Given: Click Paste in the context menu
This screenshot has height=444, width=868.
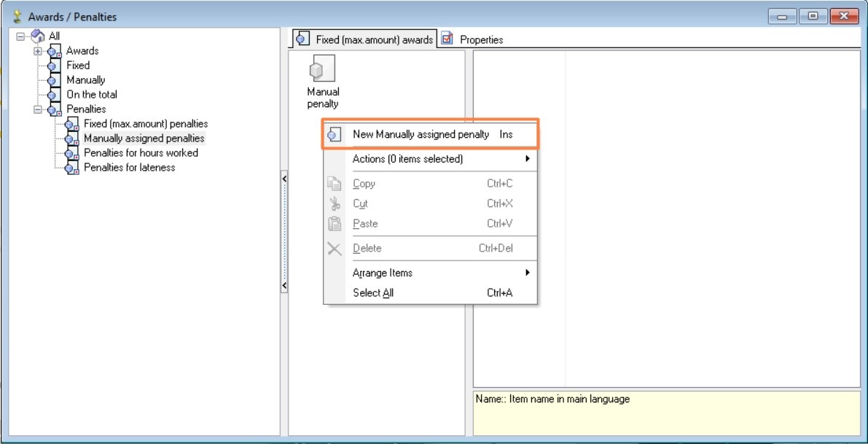Looking at the screenshot, I should 430,224.
